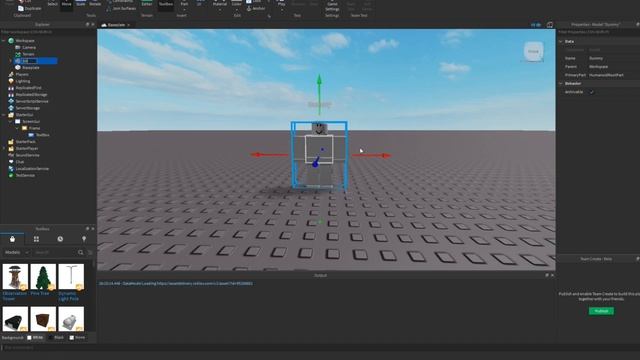
Task: Click the ServerStorage icon
Action: (x=11, y=108)
